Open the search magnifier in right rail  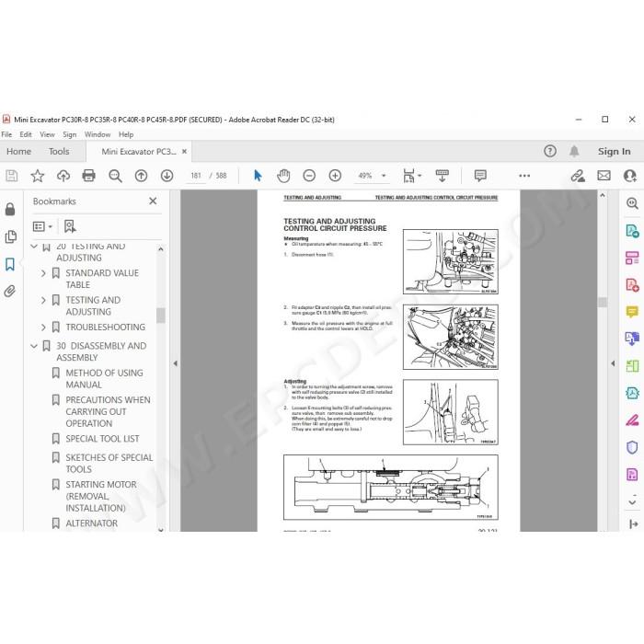pyautogui.click(x=632, y=203)
